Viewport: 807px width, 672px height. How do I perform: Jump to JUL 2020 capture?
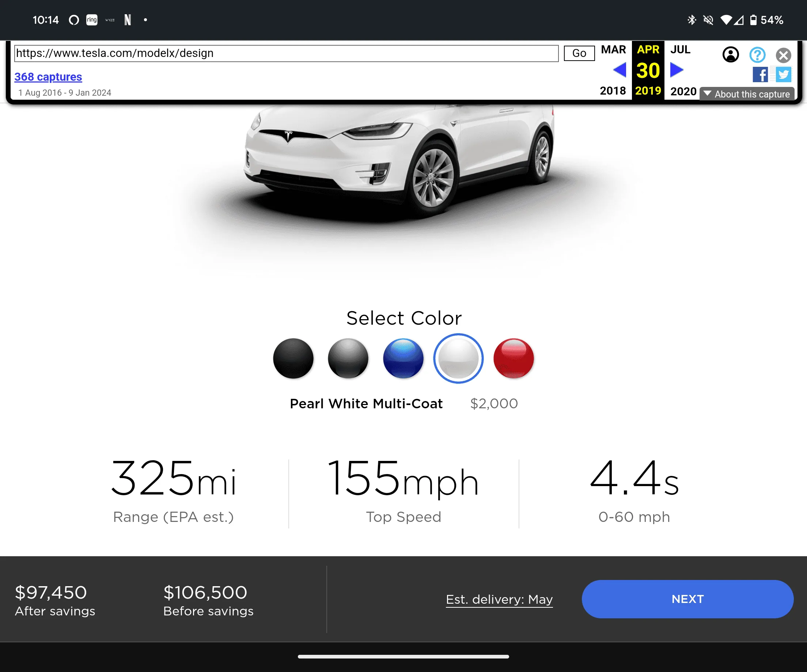[683, 70]
